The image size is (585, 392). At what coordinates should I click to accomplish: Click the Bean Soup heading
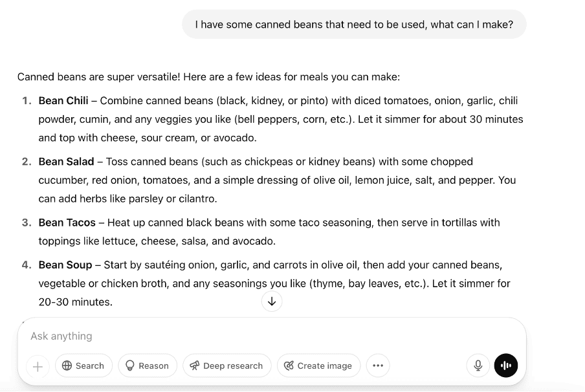[x=65, y=265]
